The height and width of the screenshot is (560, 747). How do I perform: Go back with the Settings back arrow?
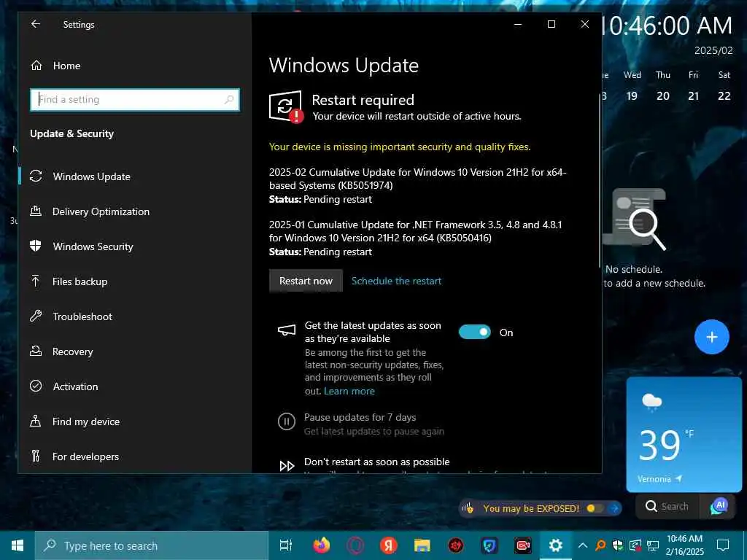pos(36,24)
